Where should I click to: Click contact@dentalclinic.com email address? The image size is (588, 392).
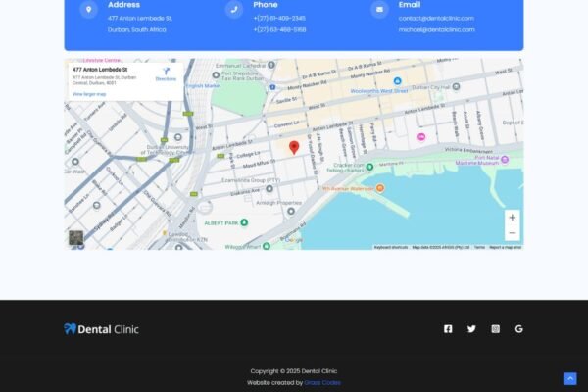(x=436, y=18)
